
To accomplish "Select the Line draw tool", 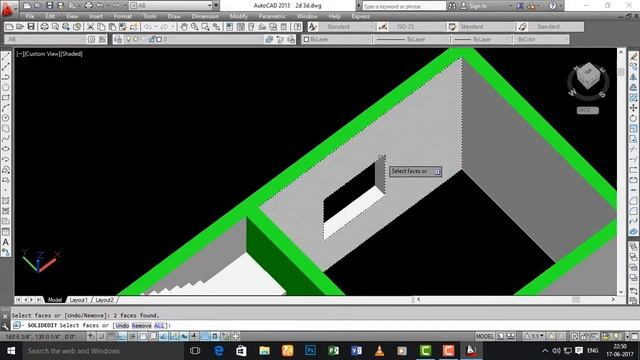I will 6,57.
